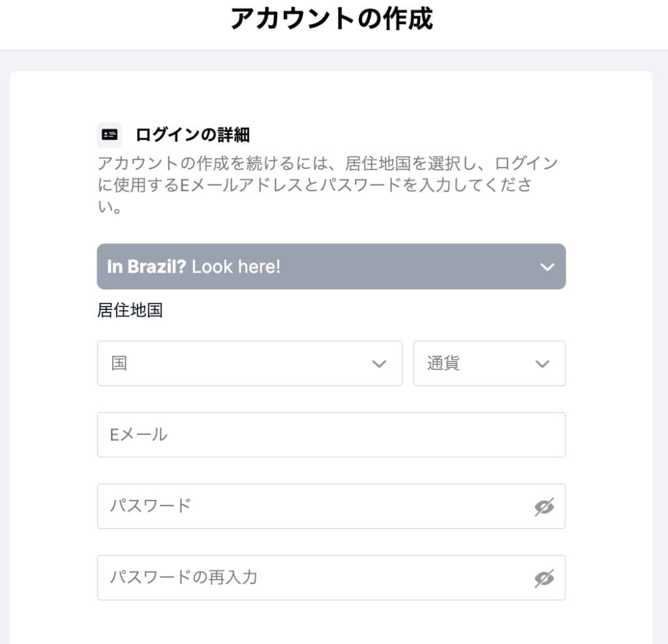Click the arrow in the 通貨 dropdown
This screenshot has width=668, height=644.
tap(542, 364)
